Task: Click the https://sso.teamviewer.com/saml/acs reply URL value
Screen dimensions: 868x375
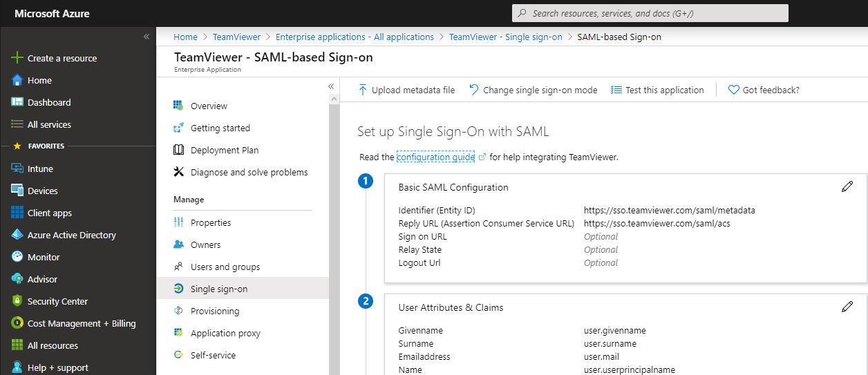Action: coord(657,223)
